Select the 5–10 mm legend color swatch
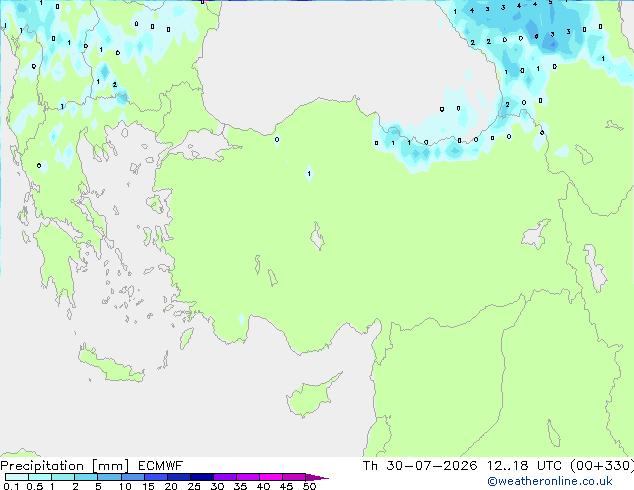 [109, 477]
